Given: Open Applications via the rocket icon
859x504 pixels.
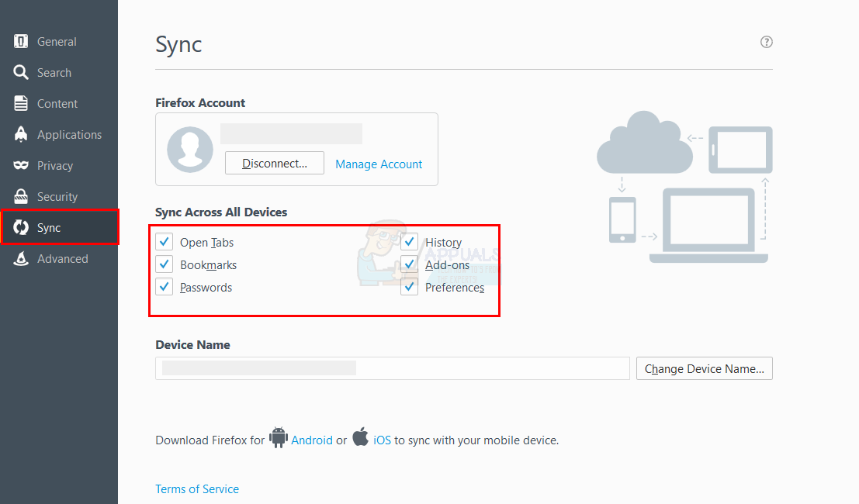Looking at the screenshot, I should click(x=21, y=135).
